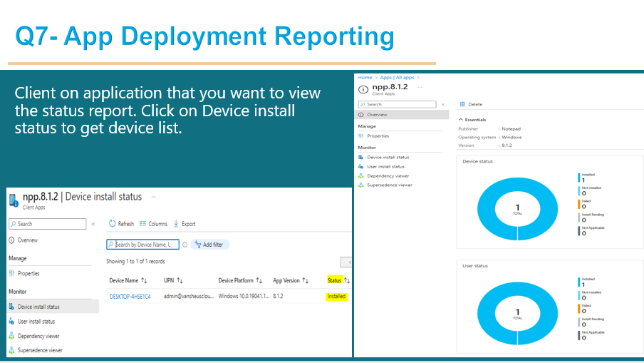Click the User status donut chart

(517, 313)
